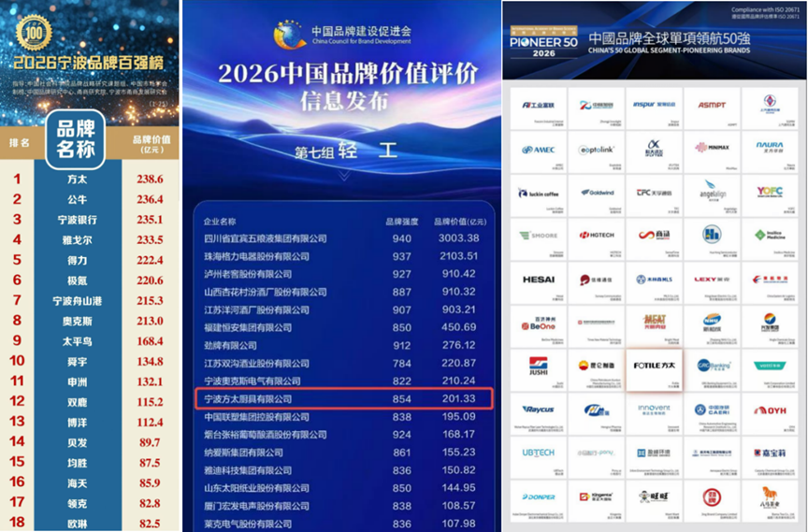Select 泸州老窖股份有限公司 row
Viewport: 808px width, 532px height.
pyautogui.click(x=344, y=274)
